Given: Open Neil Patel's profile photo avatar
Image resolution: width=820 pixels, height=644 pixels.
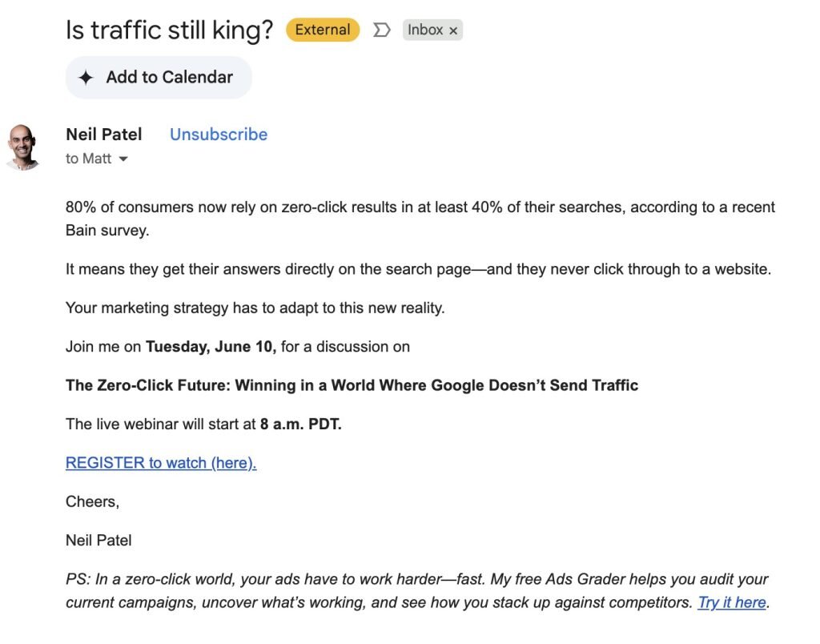Looking at the screenshot, I should pyautogui.click(x=23, y=146).
